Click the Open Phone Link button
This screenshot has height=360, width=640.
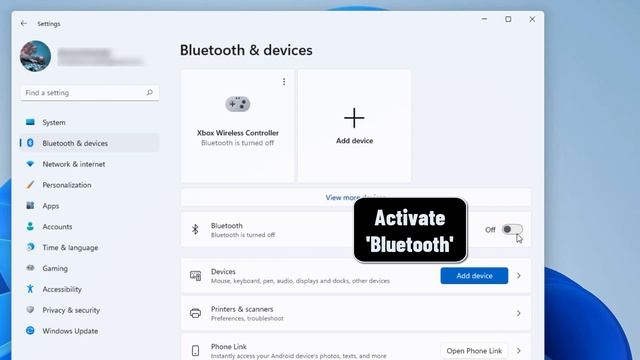474,351
